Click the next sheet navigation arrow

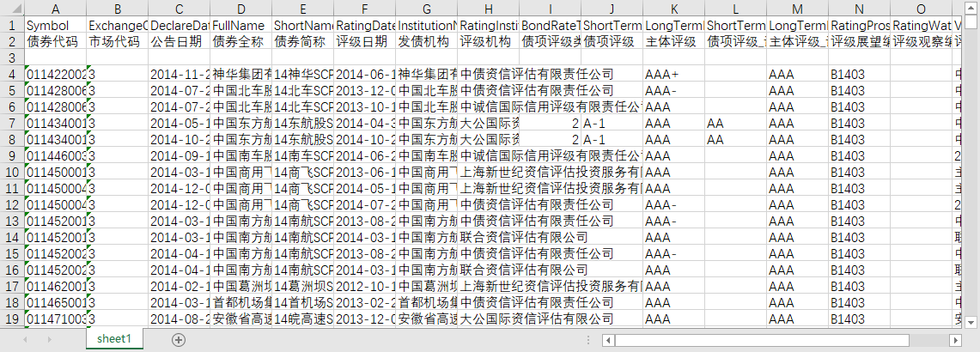click(50, 340)
